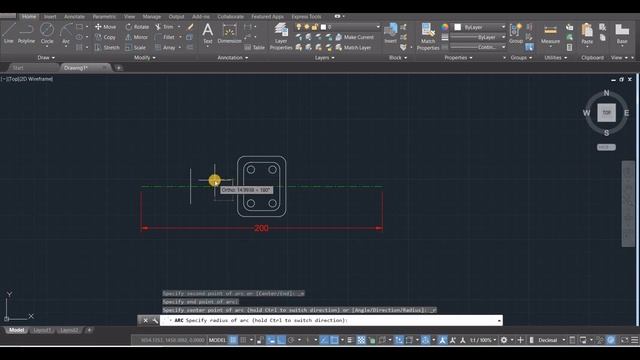Click the Paste icon

click(587, 33)
